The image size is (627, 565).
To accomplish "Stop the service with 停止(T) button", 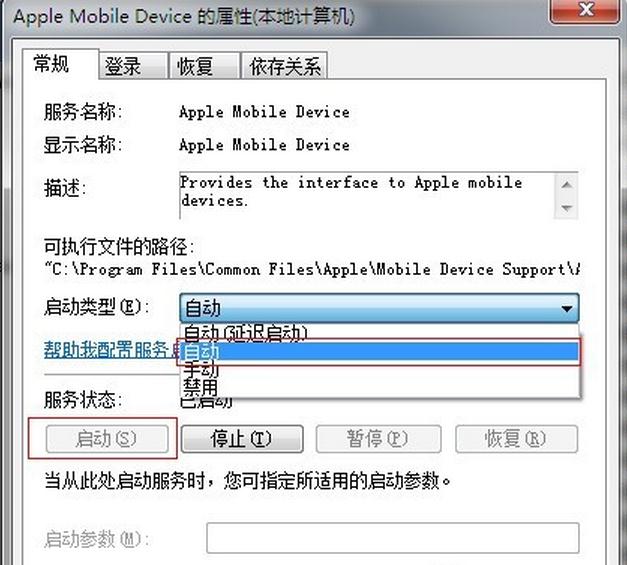I will coord(242,439).
